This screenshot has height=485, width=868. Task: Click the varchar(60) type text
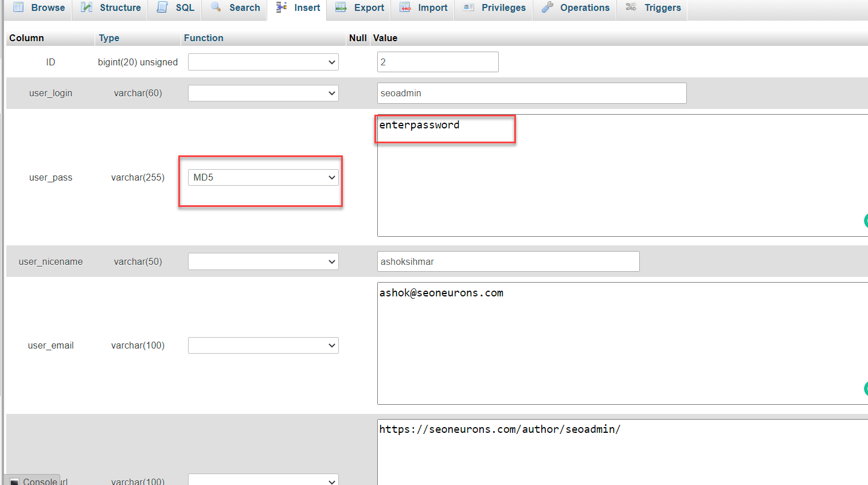click(x=138, y=93)
